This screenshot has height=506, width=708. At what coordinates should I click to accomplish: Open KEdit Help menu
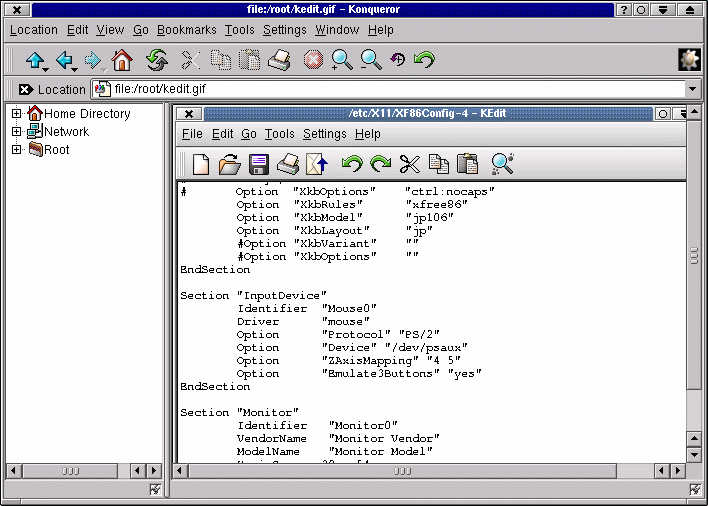pyautogui.click(x=368, y=134)
